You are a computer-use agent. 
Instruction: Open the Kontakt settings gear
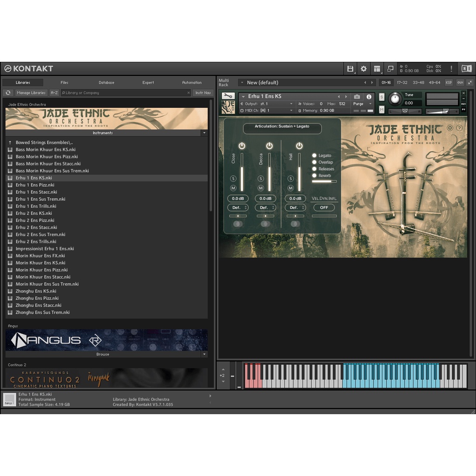(364, 68)
